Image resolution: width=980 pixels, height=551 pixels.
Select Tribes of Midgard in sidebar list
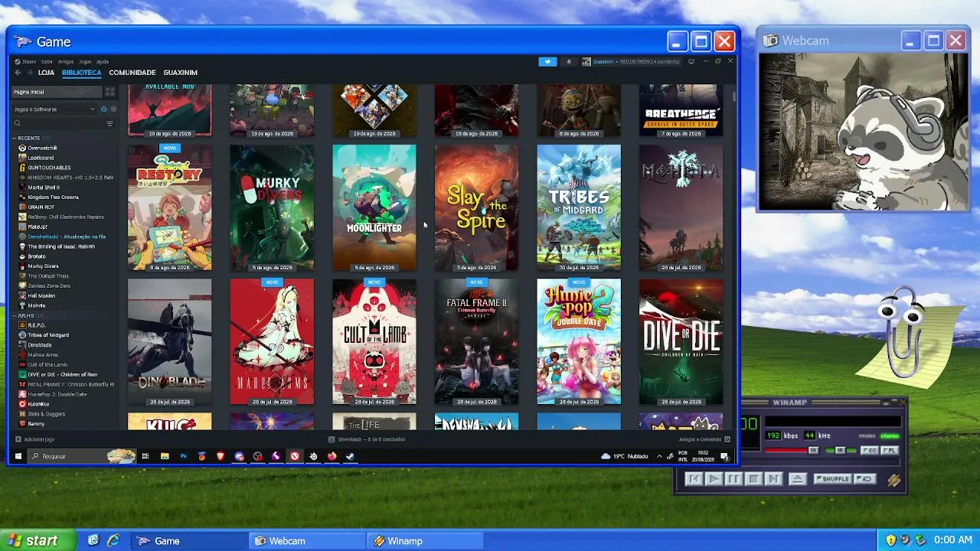click(x=48, y=335)
